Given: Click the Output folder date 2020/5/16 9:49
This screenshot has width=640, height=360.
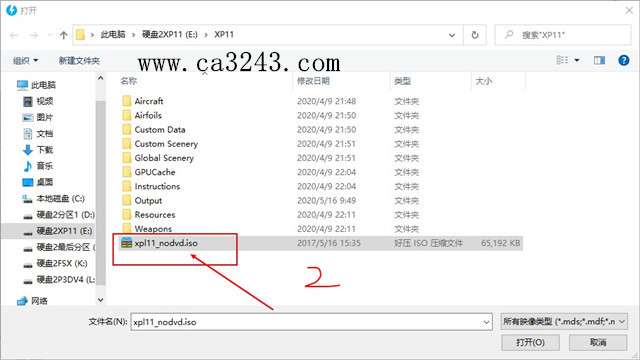Looking at the screenshot, I should point(326,201).
